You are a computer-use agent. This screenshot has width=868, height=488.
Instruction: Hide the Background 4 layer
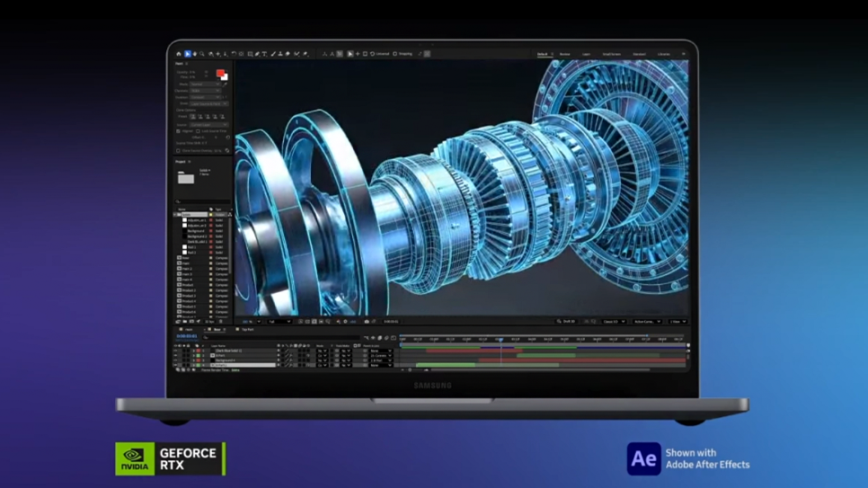[x=175, y=360]
